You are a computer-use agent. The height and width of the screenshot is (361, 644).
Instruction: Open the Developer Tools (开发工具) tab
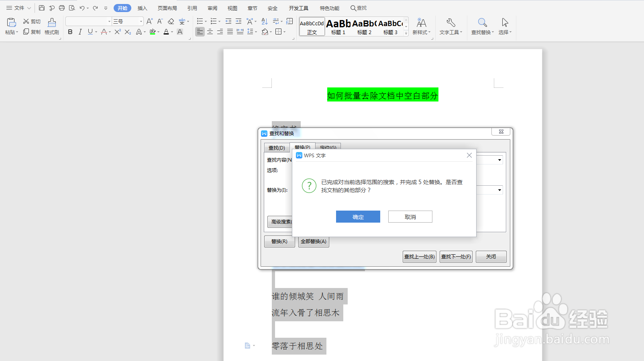pos(299,8)
